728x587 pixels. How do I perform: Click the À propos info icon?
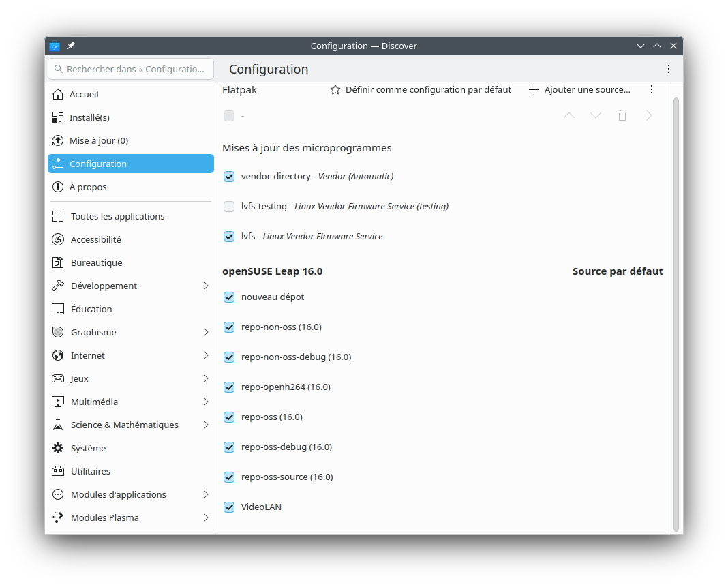58,187
